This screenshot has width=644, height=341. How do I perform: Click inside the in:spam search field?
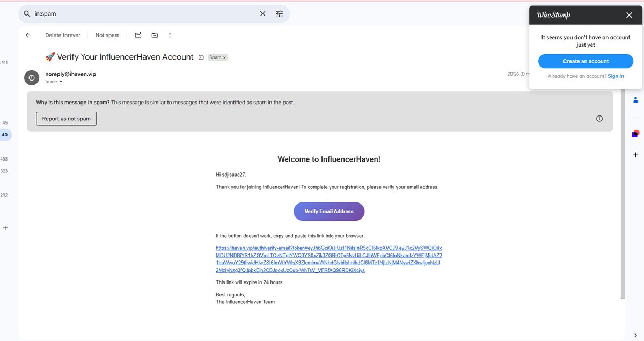(145, 14)
